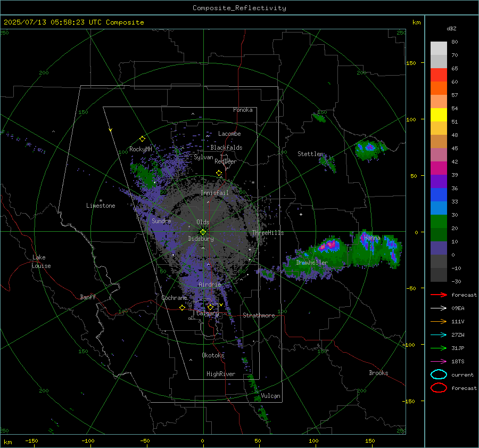Image resolution: width=479 pixels, height=448 pixels.
Task: Select the orange 111V arrow legend icon
Action: click(x=439, y=321)
